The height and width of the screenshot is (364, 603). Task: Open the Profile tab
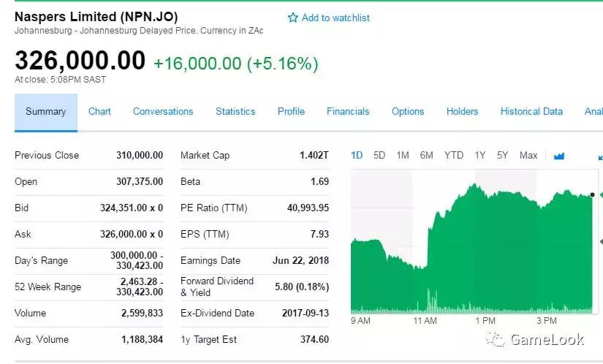291,112
